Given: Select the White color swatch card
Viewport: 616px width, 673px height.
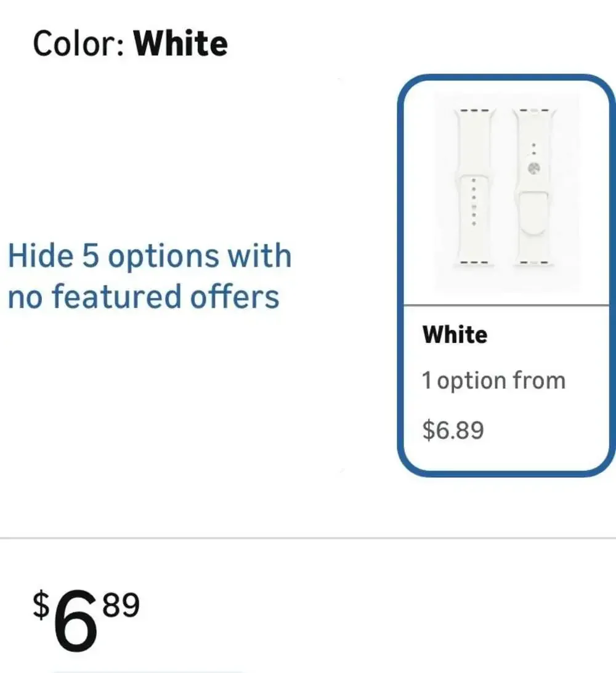Looking at the screenshot, I should (x=506, y=276).
